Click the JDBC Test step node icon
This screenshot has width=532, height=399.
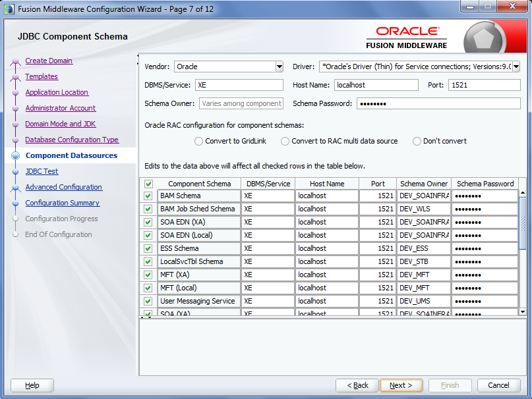tap(15, 172)
